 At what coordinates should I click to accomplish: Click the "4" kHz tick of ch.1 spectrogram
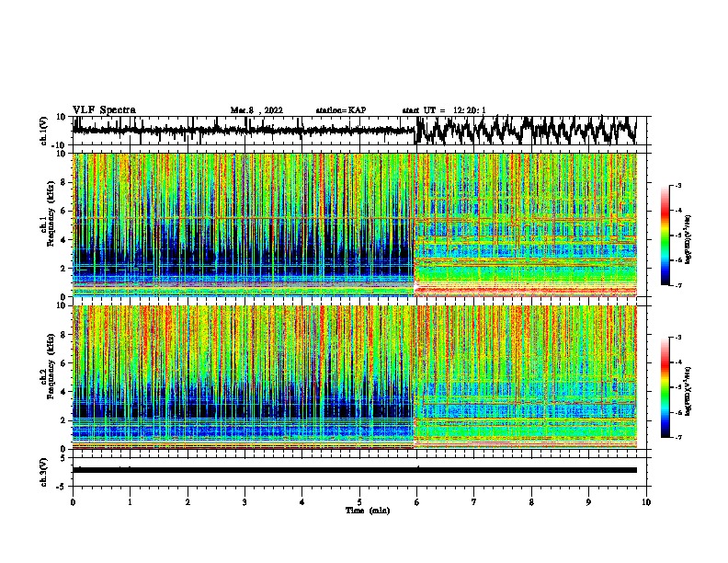pos(63,240)
